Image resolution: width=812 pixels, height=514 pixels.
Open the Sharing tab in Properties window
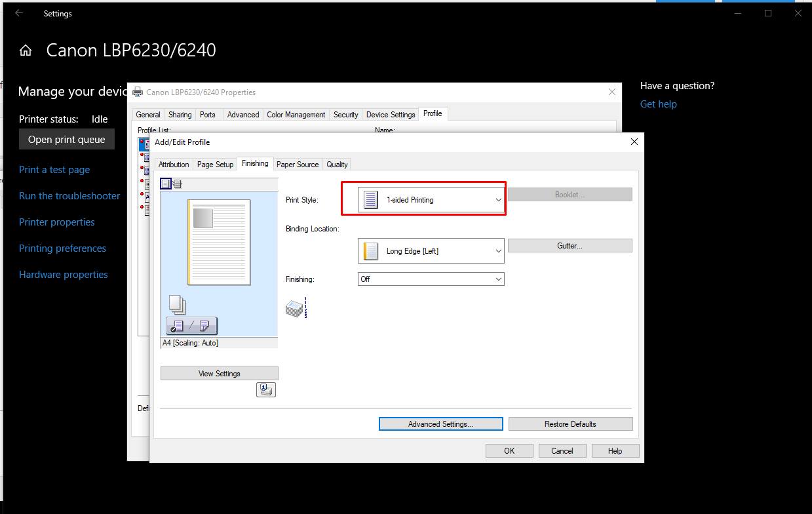tap(180, 115)
